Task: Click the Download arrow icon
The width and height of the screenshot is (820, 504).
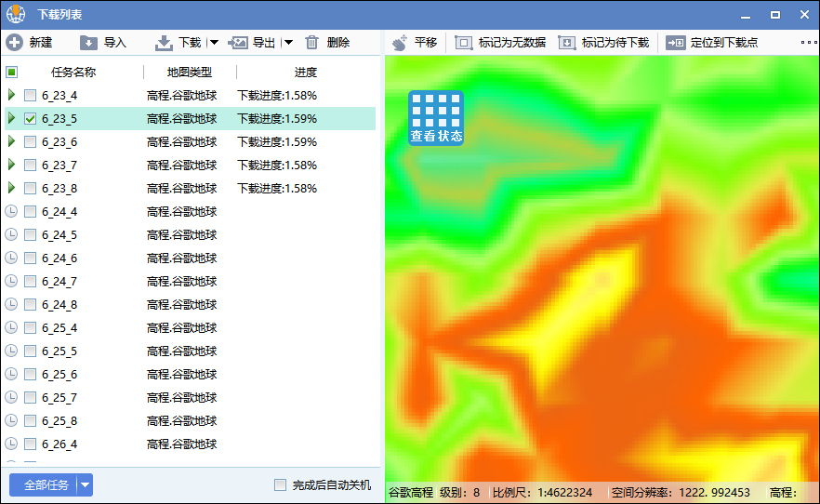Action: click(x=164, y=43)
